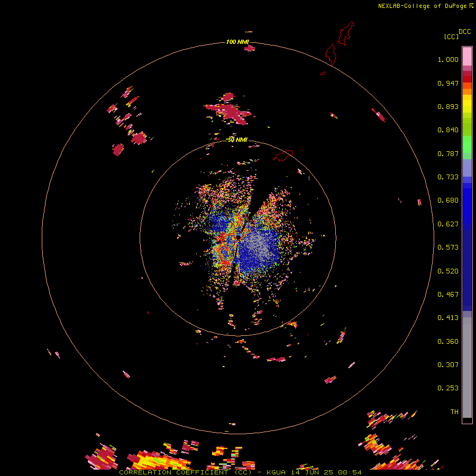Click the 0.520 color scale label
The height and width of the screenshot is (476, 476).
click(x=448, y=271)
